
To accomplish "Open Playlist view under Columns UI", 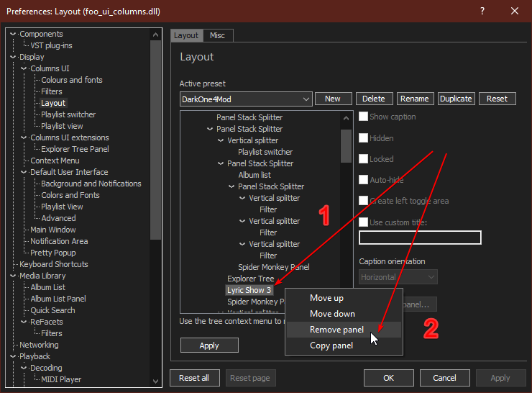I will click(62, 126).
